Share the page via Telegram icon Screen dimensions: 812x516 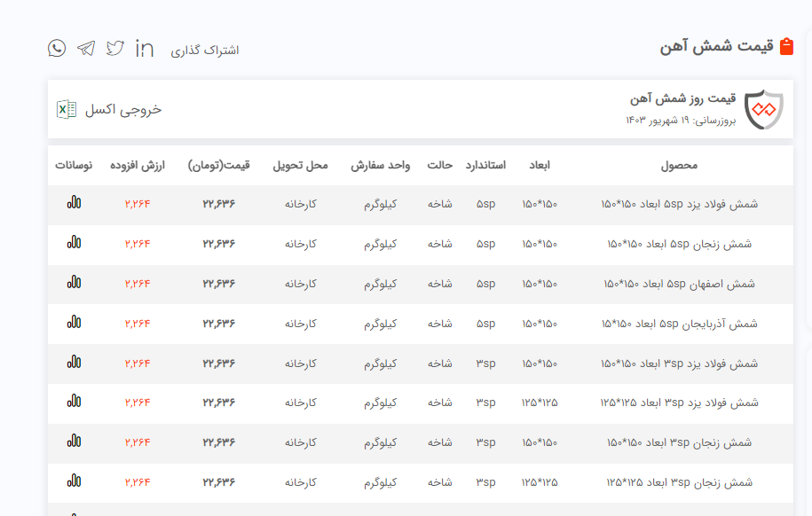coord(86,49)
